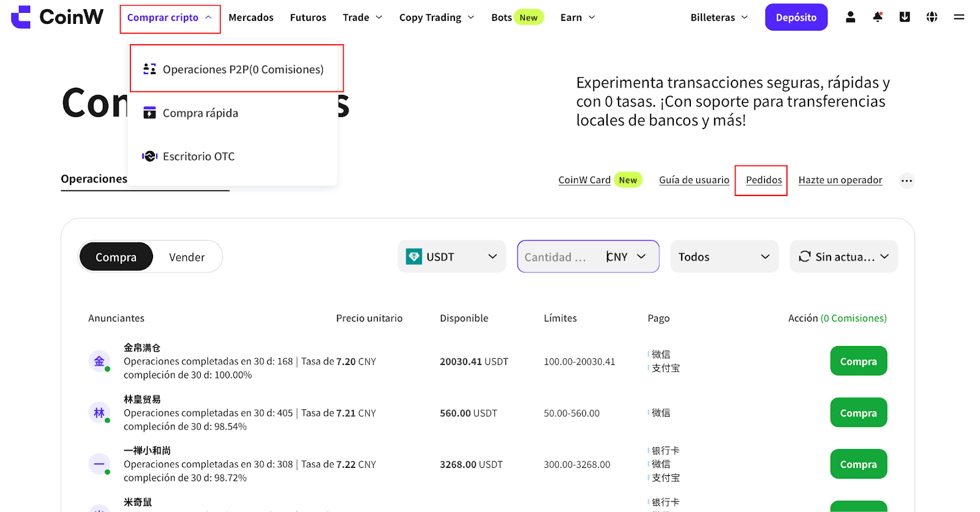Click the USDT coin icon
The width and height of the screenshot is (980, 512).
tap(414, 257)
